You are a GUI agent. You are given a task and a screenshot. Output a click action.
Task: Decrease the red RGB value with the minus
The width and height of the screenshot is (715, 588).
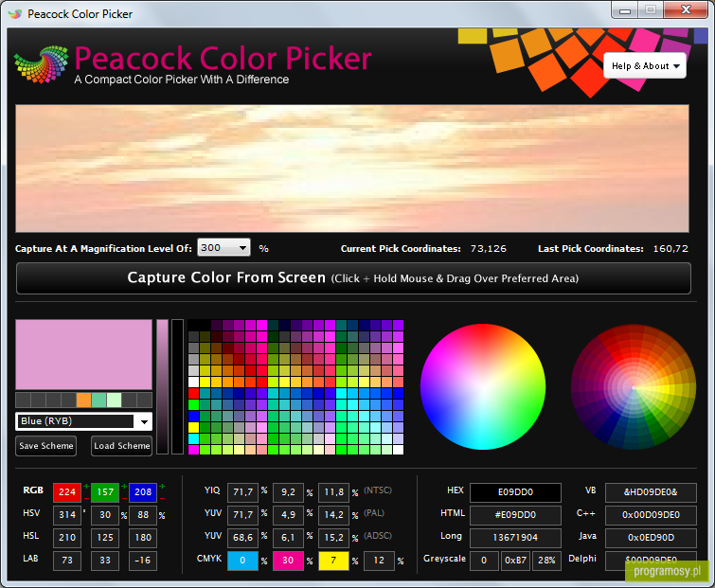pyautogui.click(x=86, y=498)
